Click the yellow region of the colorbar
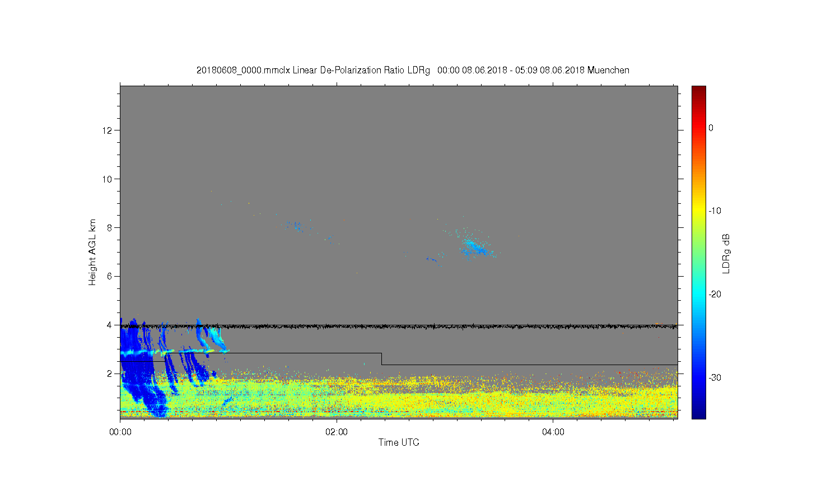The width and height of the screenshot is (840, 504). tap(699, 211)
